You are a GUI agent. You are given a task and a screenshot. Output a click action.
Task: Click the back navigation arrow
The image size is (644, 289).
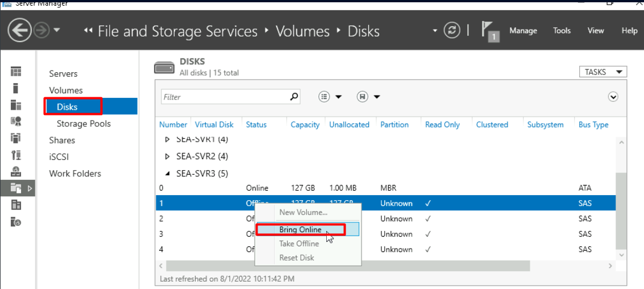20,31
